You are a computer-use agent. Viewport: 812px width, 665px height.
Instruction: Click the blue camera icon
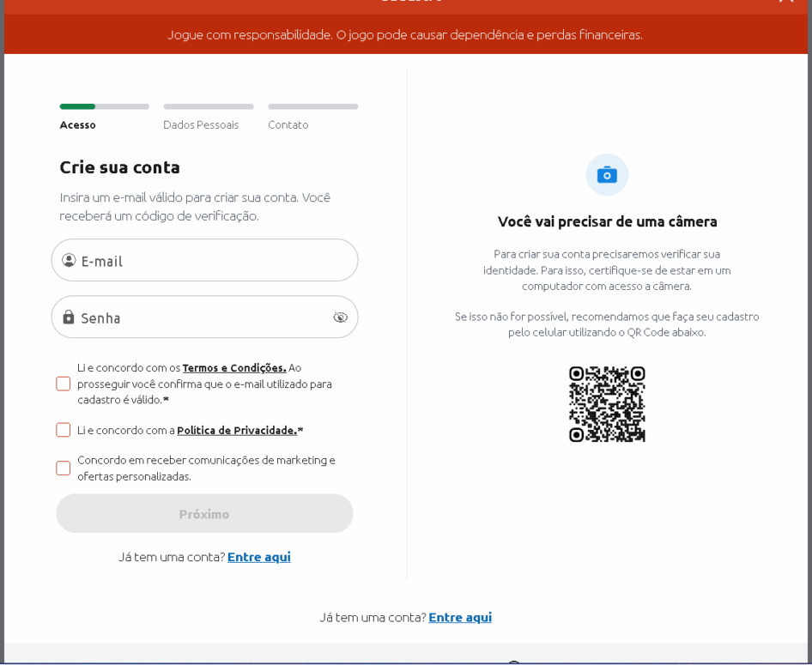click(x=607, y=175)
